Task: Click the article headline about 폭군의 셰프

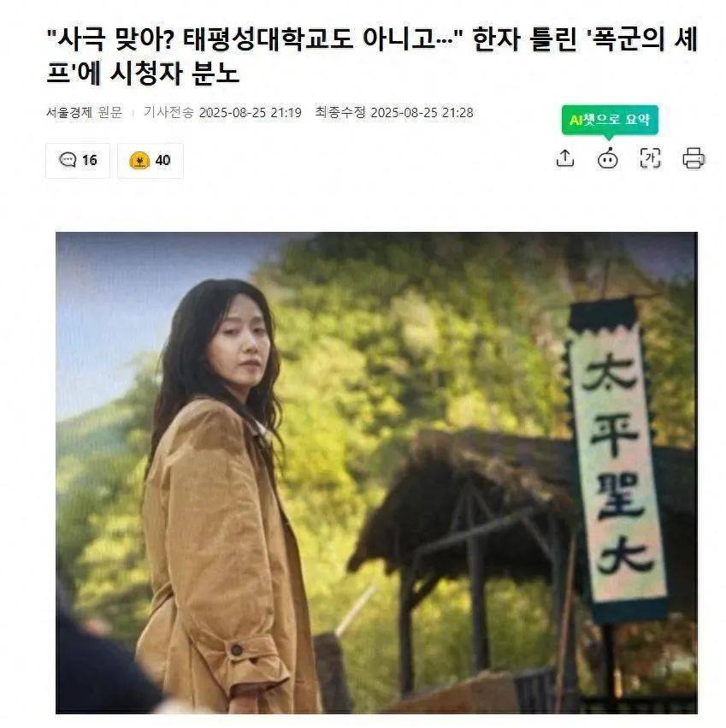Action: (x=372, y=56)
